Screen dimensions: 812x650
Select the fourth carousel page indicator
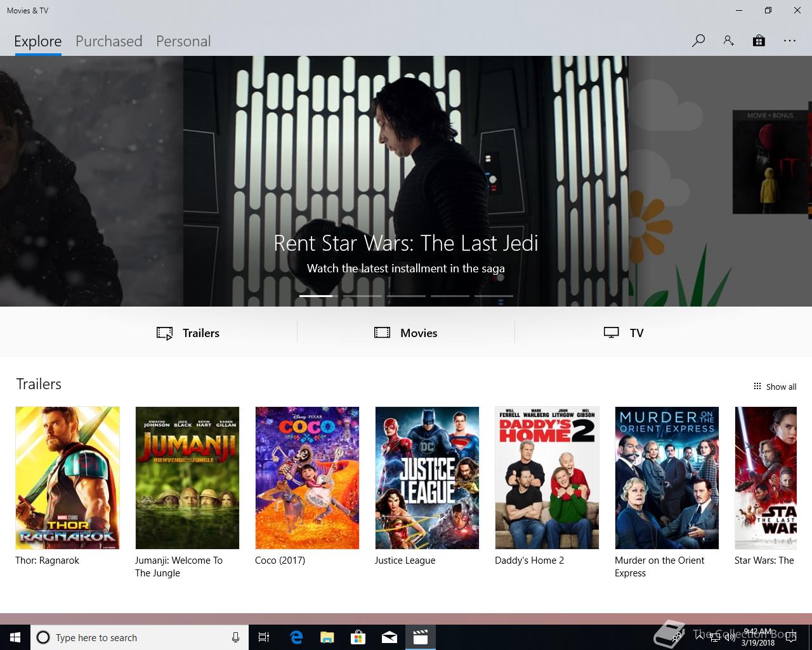(x=450, y=296)
